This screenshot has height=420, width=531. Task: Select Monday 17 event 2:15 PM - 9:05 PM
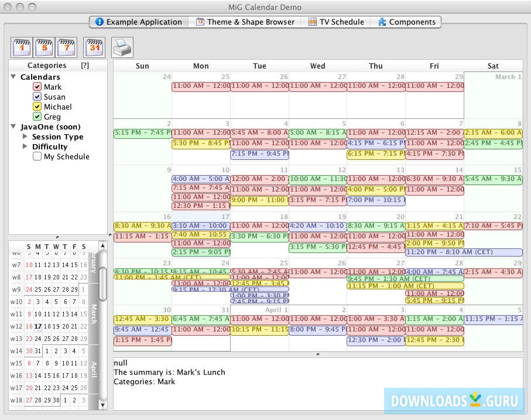pyautogui.click(x=201, y=252)
